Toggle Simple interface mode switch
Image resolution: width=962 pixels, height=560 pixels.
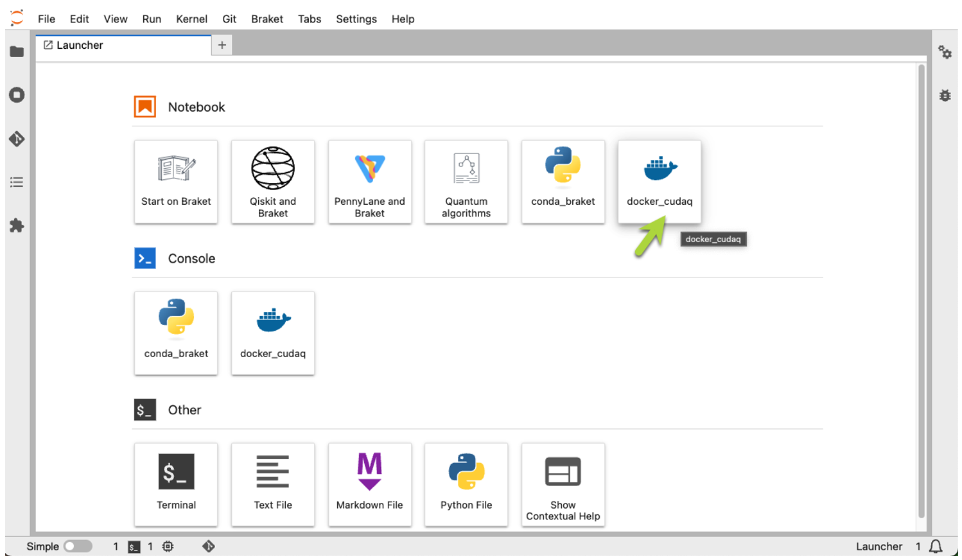78,547
